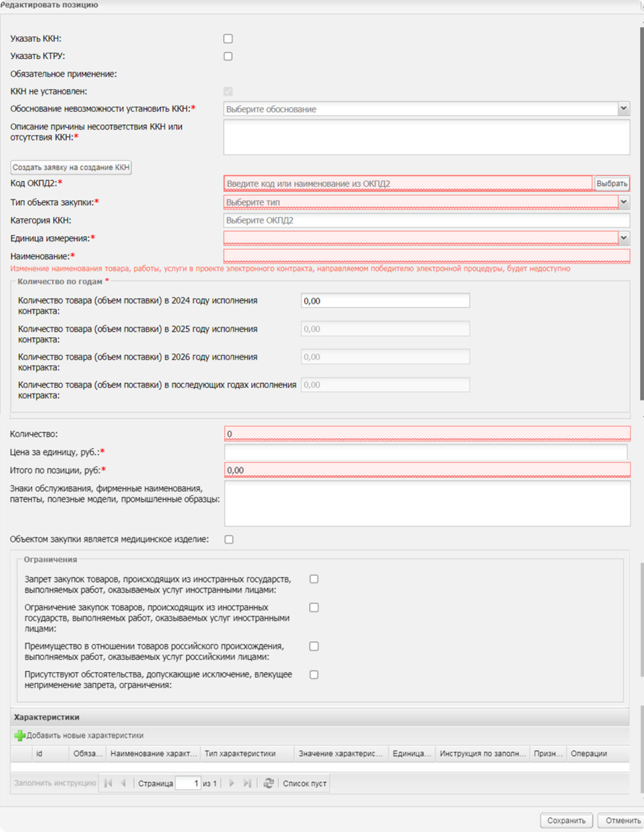644x832 pixels.
Task: Click the page number field in pager
Action: [x=188, y=783]
